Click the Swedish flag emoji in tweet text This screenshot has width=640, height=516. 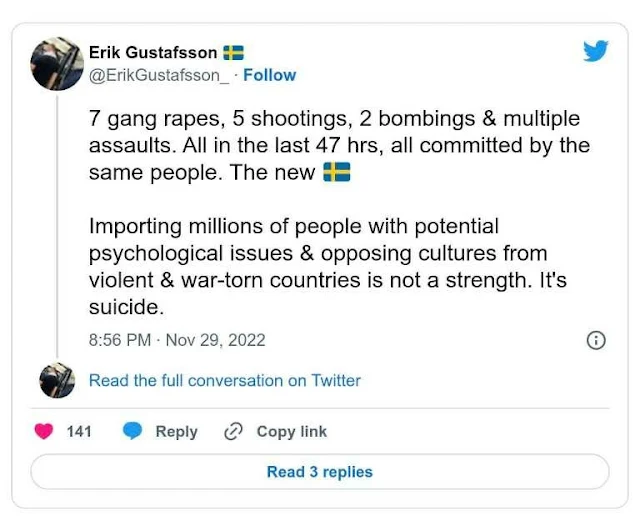coord(337,172)
